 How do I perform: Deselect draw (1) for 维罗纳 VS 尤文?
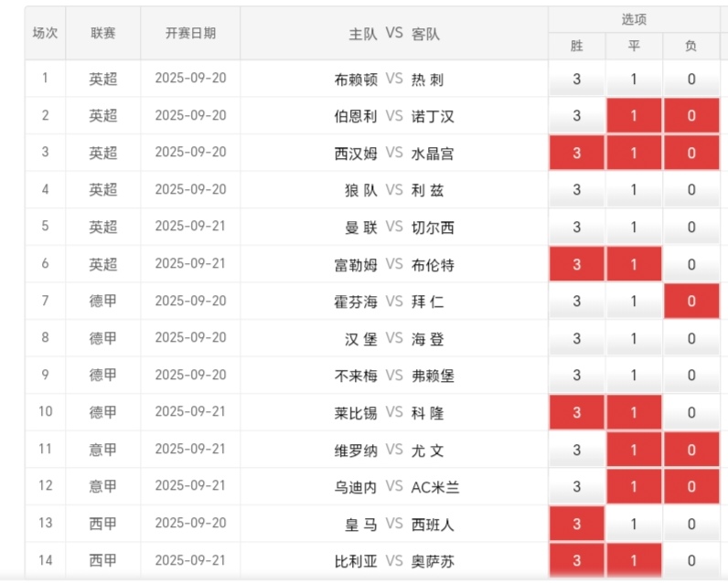point(634,449)
